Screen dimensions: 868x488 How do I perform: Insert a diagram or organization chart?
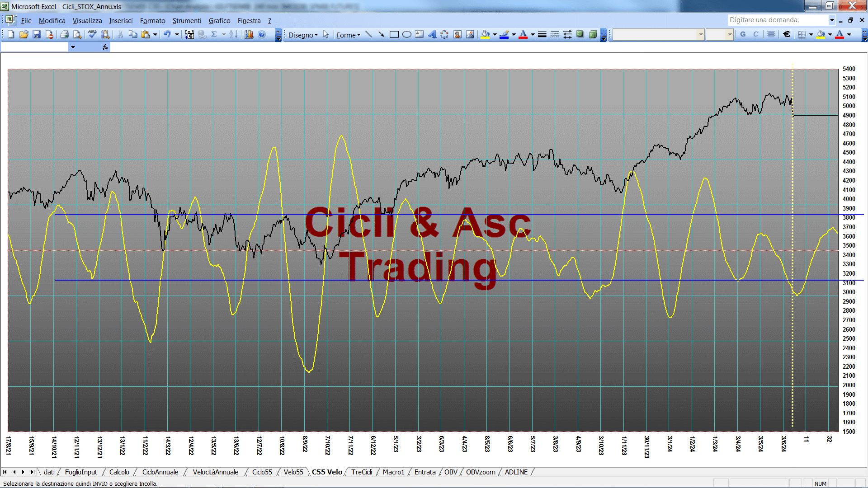coord(444,34)
